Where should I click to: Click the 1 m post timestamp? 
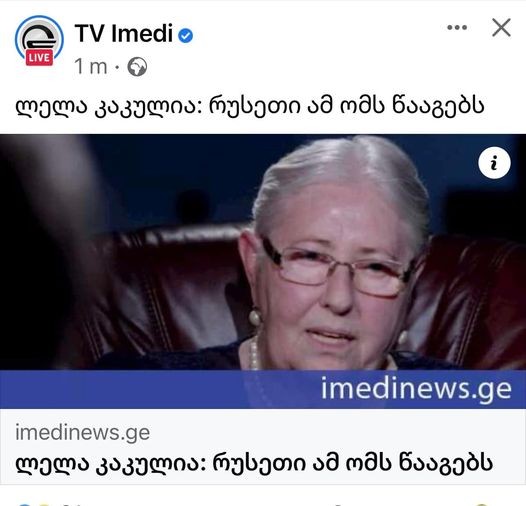click(91, 66)
